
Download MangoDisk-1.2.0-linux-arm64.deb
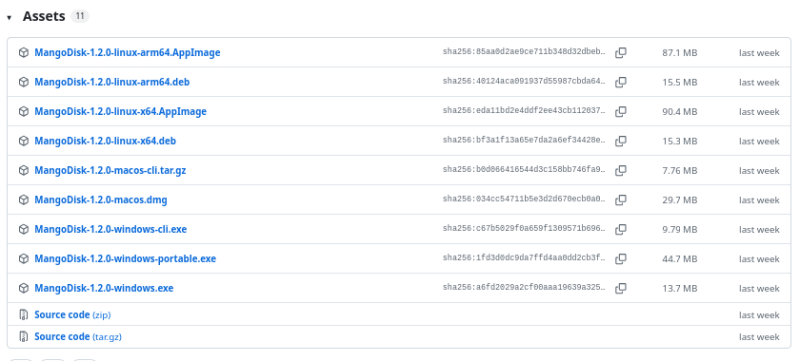(x=112, y=82)
